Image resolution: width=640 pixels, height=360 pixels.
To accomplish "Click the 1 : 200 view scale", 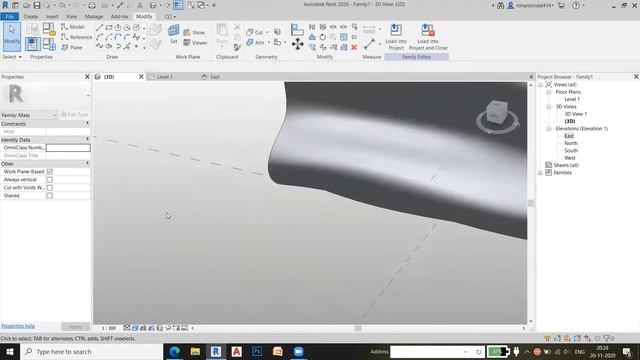I will tap(109, 328).
